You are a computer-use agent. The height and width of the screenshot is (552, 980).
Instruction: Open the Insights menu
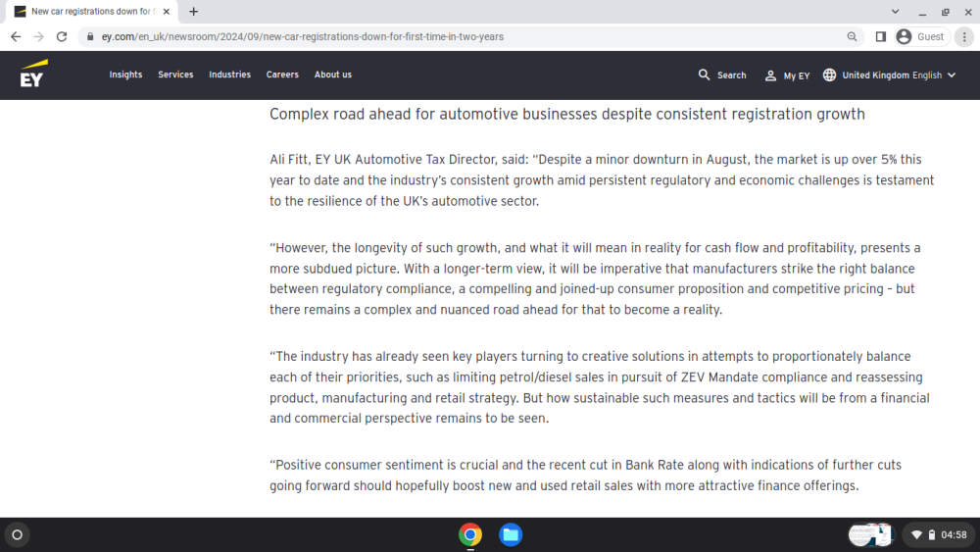125,75
